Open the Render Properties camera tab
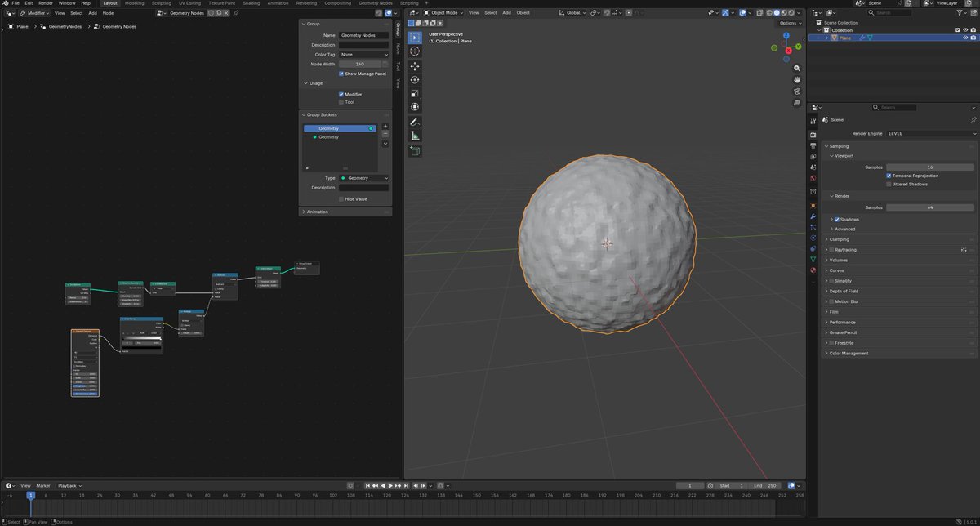This screenshot has height=526, width=980. pos(813,133)
